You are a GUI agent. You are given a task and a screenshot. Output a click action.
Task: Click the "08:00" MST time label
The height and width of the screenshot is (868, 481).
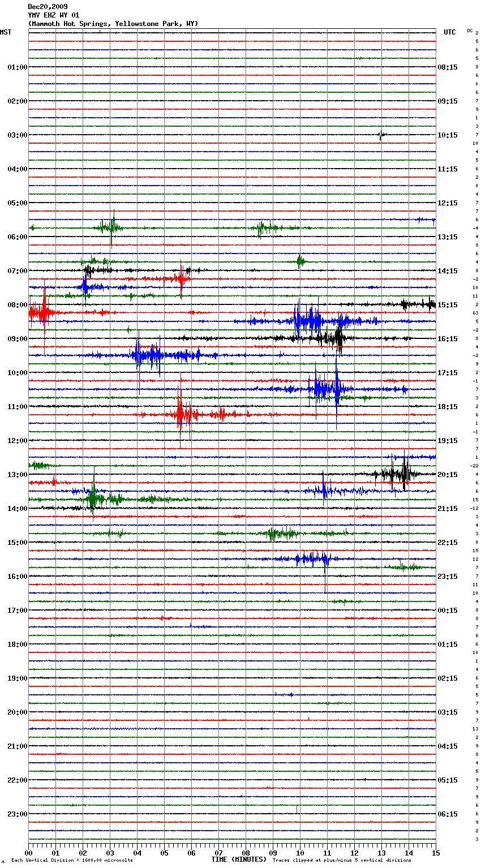[x=18, y=305]
